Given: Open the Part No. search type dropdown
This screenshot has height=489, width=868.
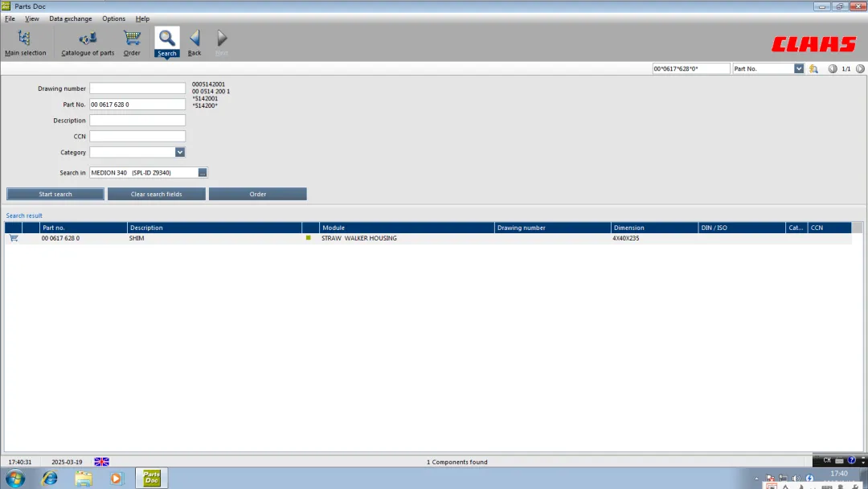Looking at the screenshot, I should point(799,68).
